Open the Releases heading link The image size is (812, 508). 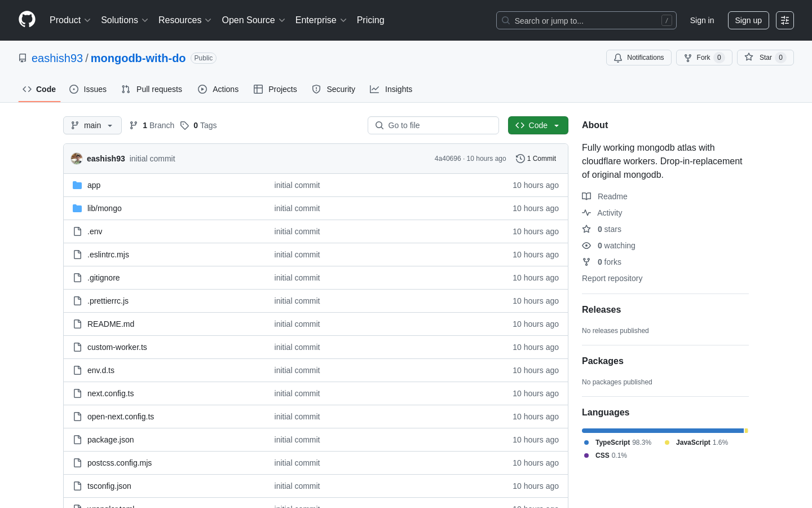pos(601,310)
